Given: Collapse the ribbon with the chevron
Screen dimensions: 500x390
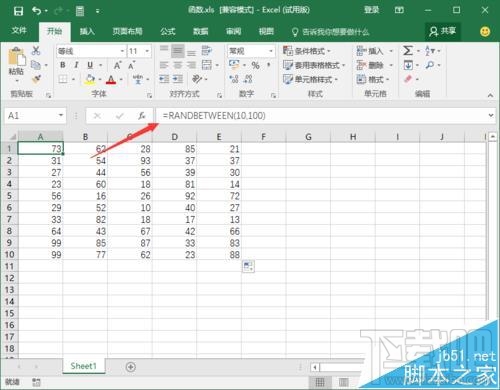Looking at the screenshot, I should click(x=490, y=95).
